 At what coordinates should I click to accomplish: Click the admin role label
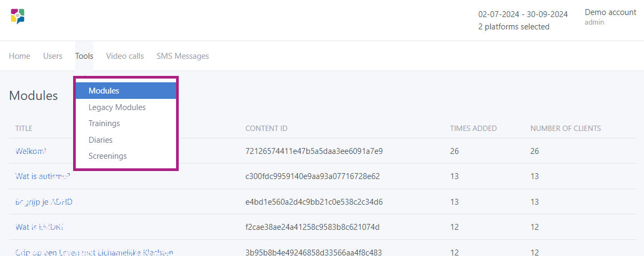(x=594, y=22)
